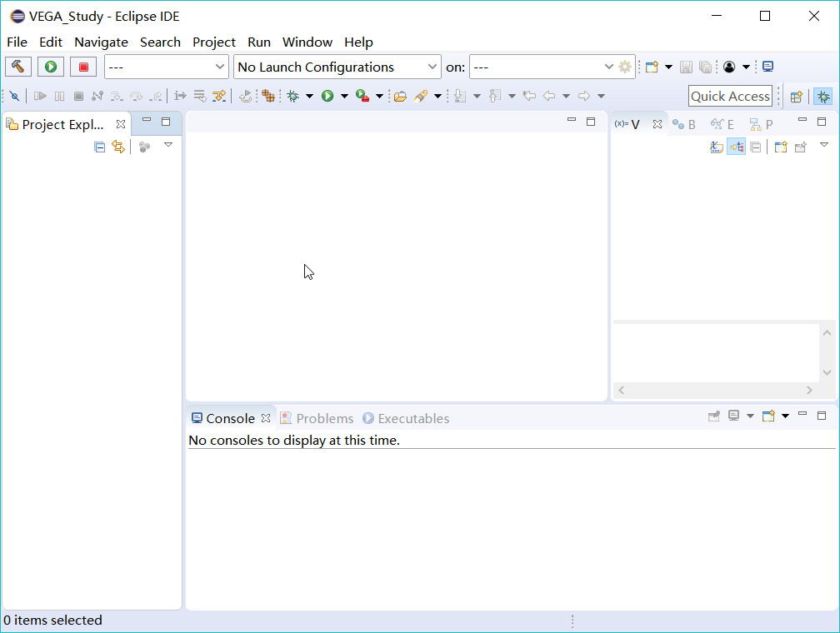The width and height of the screenshot is (840, 633).
Task: Click the Last Edit Location icon
Action: tap(529, 96)
